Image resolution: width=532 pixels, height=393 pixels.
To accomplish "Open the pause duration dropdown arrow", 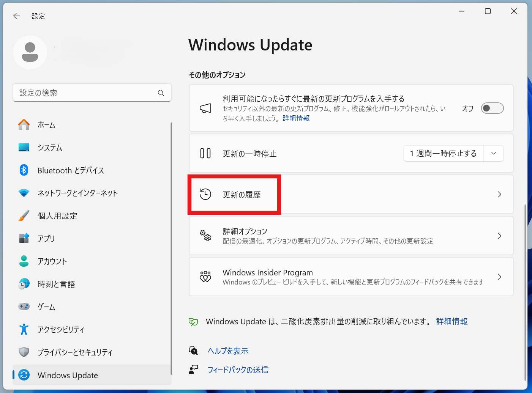I will tap(494, 153).
